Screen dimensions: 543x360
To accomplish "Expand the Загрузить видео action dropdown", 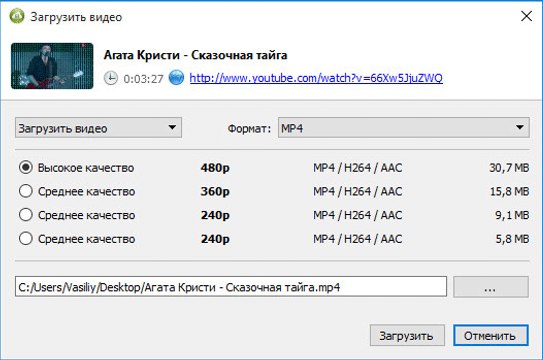I will pos(98,128).
